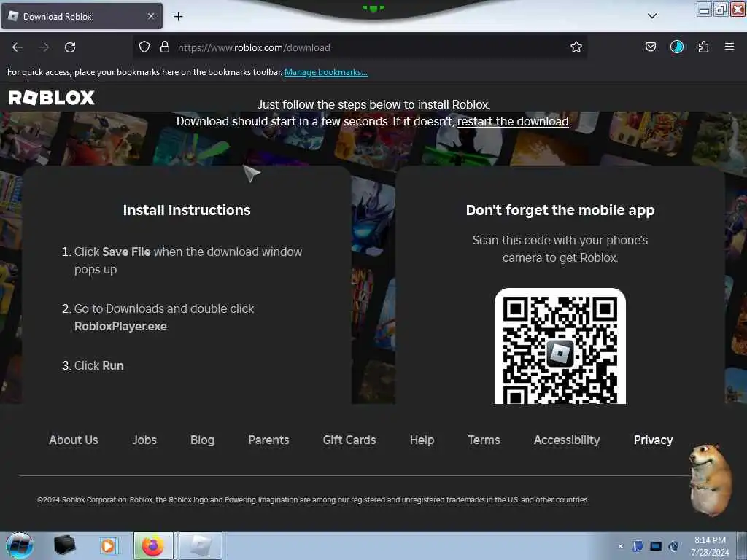Open the About Us footer link
747x560 pixels.
click(74, 440)
